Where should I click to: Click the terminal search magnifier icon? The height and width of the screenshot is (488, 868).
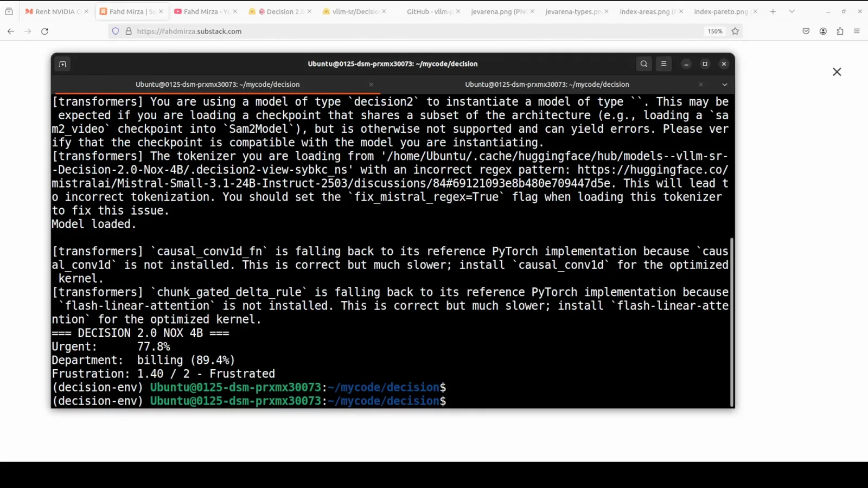(644, 64)
